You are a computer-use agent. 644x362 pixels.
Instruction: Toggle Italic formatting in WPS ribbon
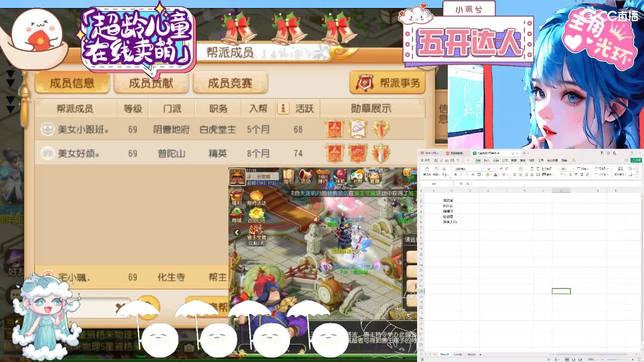[462, 174]
